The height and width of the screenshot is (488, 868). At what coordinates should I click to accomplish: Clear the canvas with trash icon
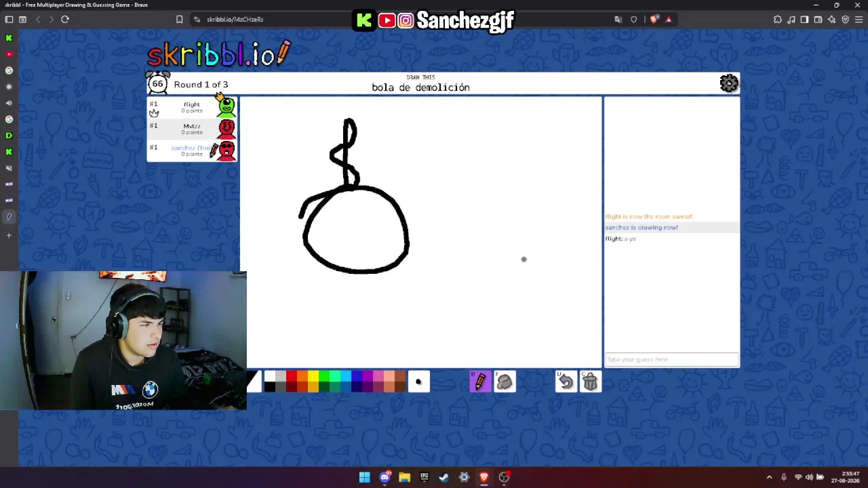click(x=590, y=382)
